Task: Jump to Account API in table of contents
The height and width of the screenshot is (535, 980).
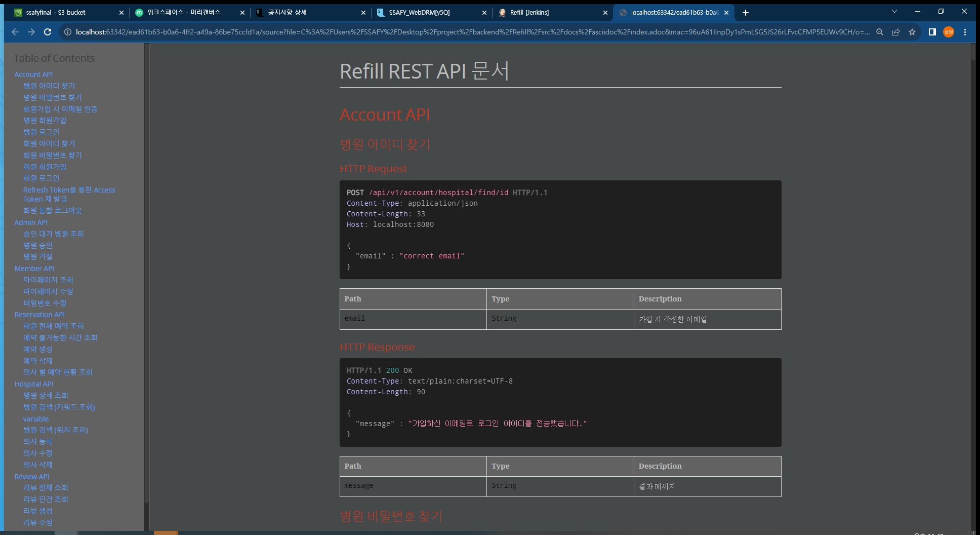Action: coord(33,74)
